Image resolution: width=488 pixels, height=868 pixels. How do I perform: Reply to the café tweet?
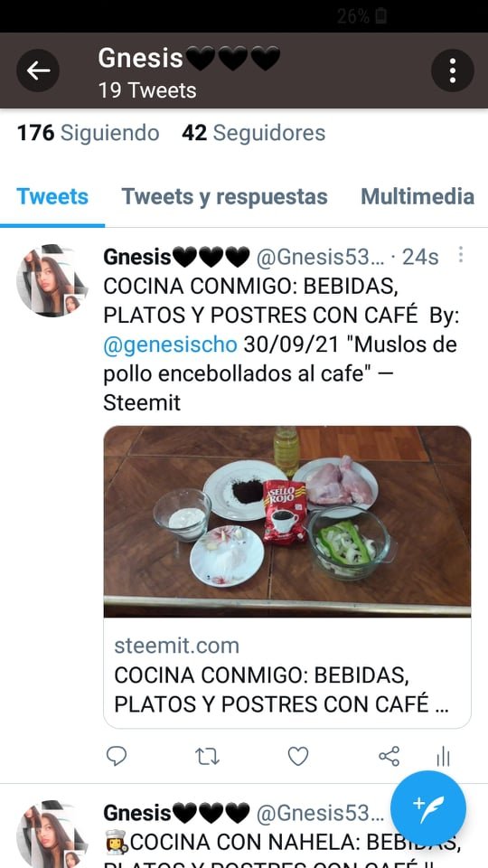117,756
